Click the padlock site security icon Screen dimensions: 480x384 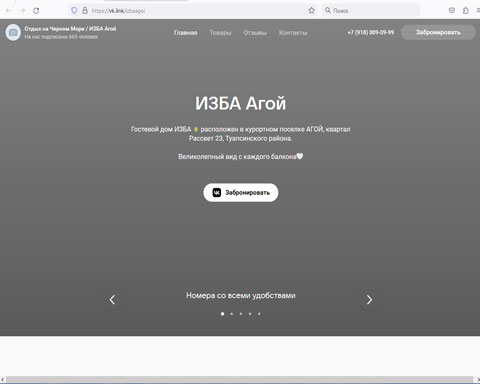(x=85, y=11)
